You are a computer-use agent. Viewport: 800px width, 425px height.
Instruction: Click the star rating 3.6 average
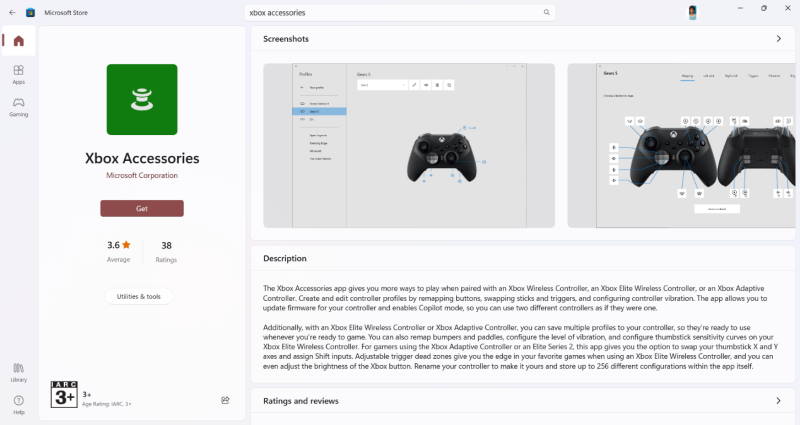point(118,245)
